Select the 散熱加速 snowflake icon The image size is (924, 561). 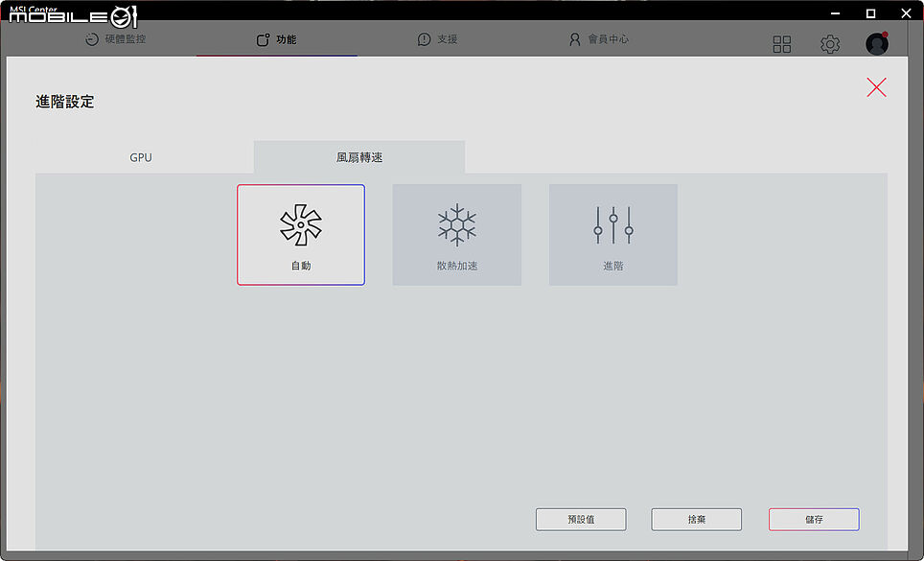(x=456, y=224)
